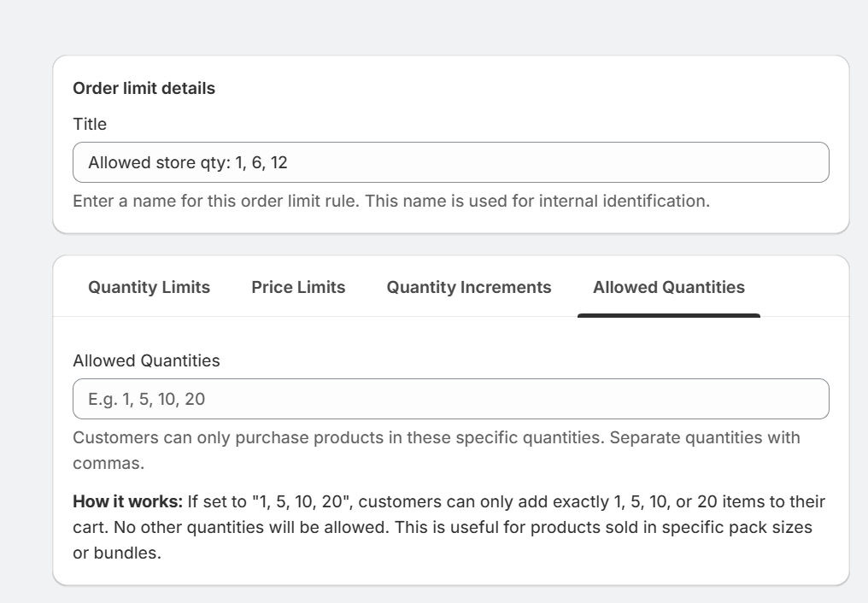This screenshot has height=603, width=868.
Task: Click the Title input field
Action: click(450, 162)
